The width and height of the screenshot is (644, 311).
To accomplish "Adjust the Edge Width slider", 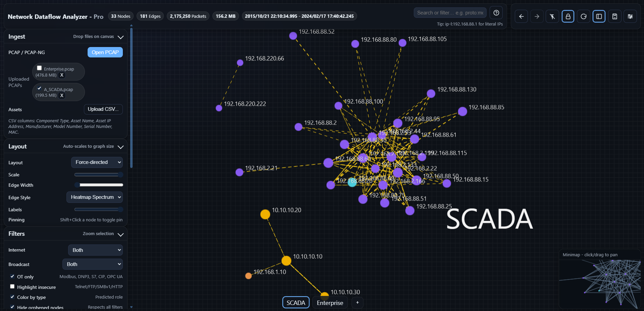I will [99, 185].
